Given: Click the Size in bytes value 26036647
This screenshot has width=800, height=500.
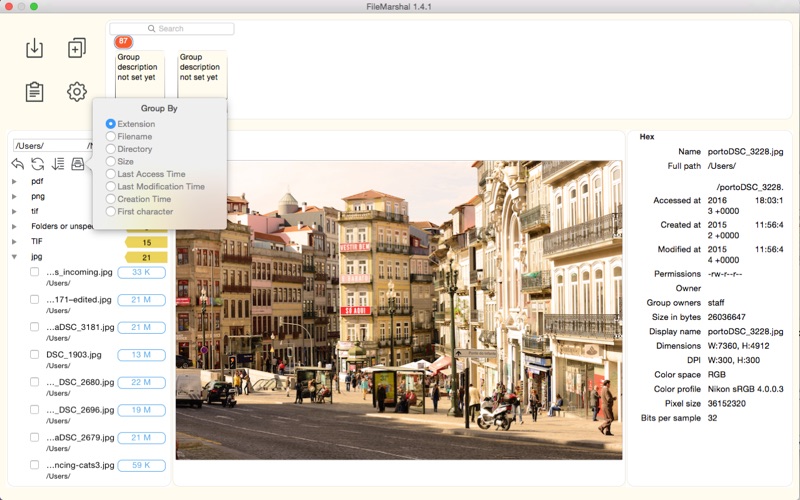Looking at the screenshot, I should (x=727, y=317).
